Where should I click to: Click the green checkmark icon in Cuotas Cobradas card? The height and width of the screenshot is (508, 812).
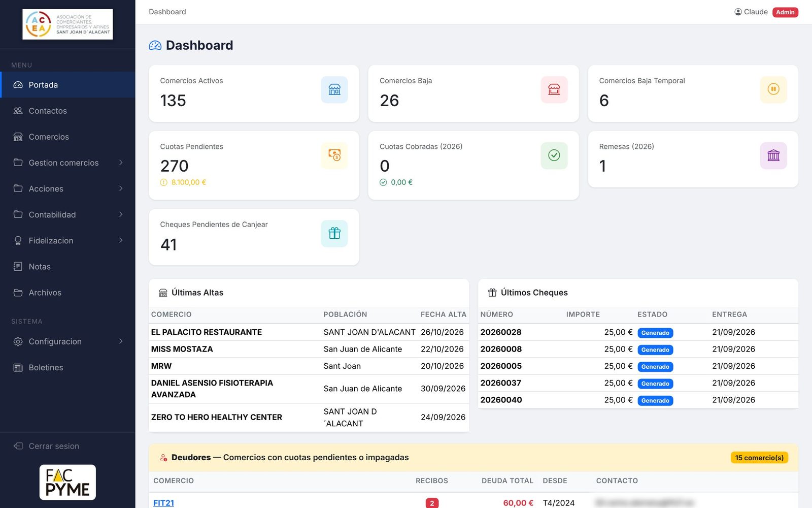coord(554,155)
